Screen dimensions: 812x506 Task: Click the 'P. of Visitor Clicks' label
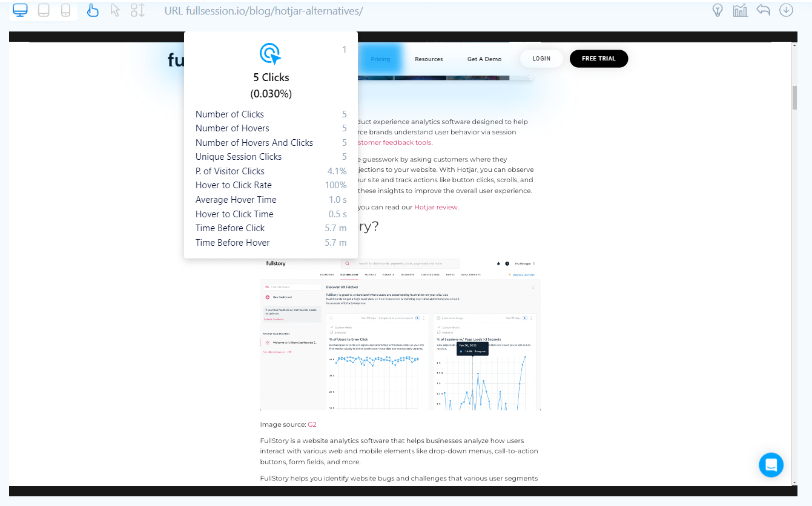tap(229, 171)
